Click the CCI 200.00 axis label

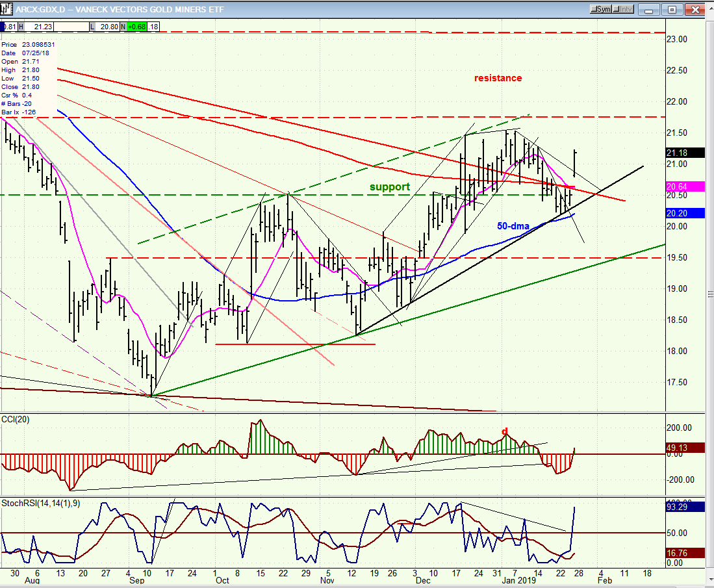[680, 428]
